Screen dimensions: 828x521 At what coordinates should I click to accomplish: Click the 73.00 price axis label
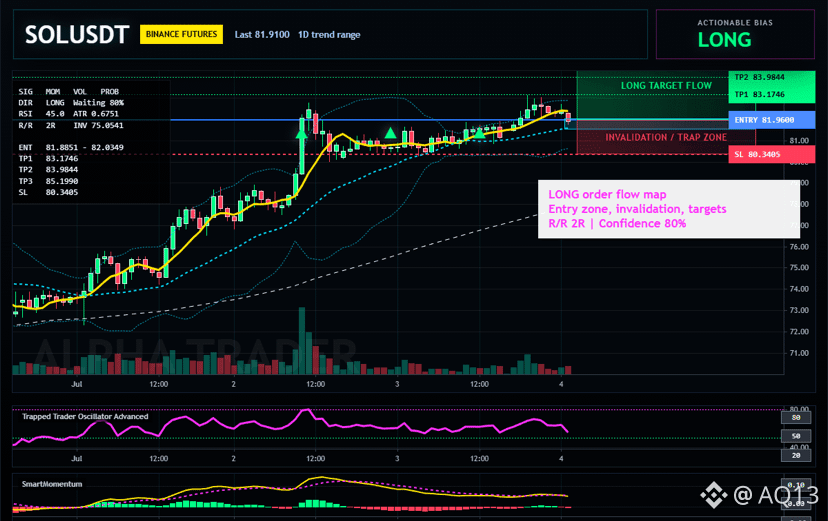pyautogui.click(x=798, y=310)
